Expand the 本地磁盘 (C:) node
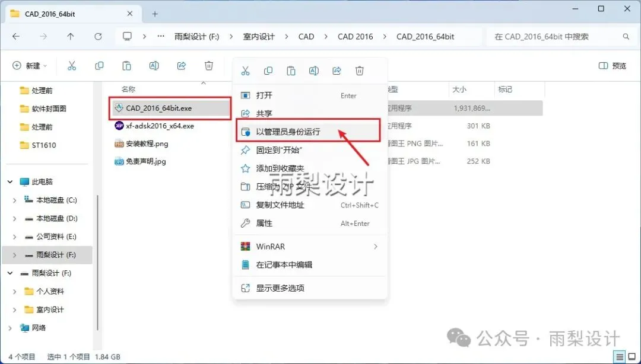The width and height of the screenshot is (641, 364). (x=15, y=200)
